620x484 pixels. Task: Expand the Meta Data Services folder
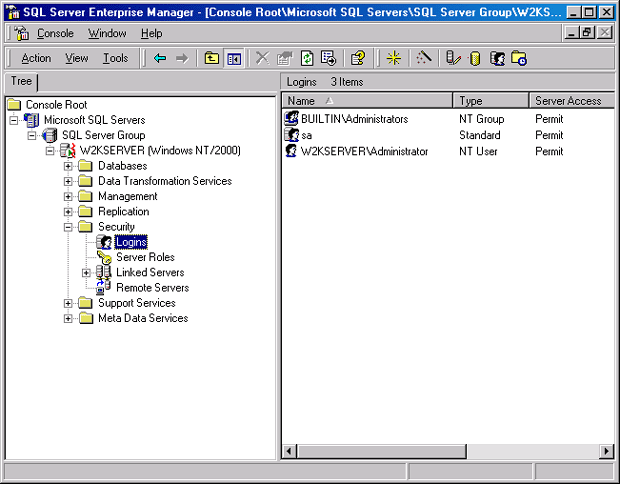click(68, 318)
